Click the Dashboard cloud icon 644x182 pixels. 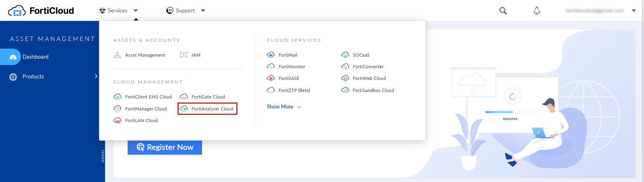(13, 57)
